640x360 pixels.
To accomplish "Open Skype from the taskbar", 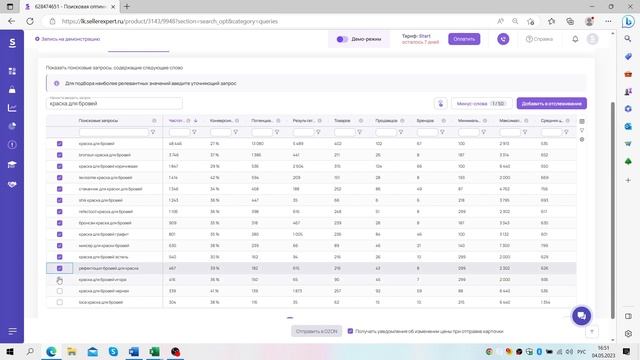I will pos(113,351).
